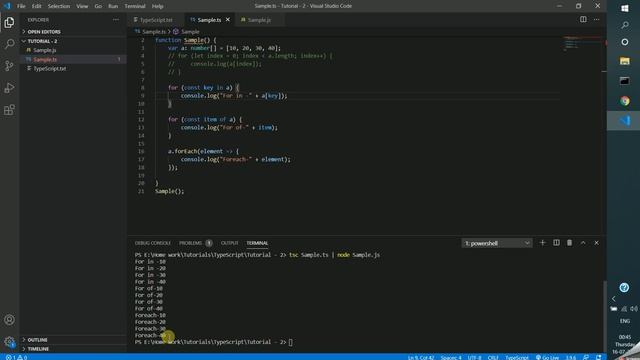The width and height of the screenshot is (640, 360).
Task: Open the Run menu
Action: pos(113,6)
